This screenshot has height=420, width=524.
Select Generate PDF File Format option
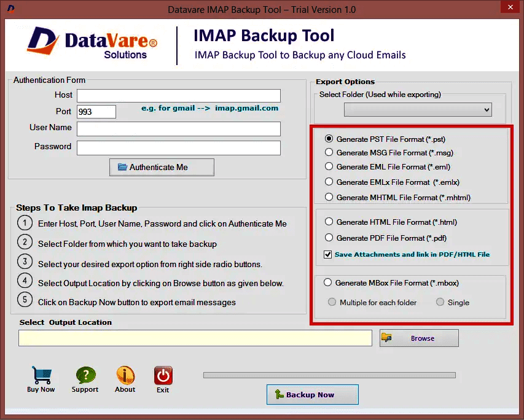click(x=329, y=238)
